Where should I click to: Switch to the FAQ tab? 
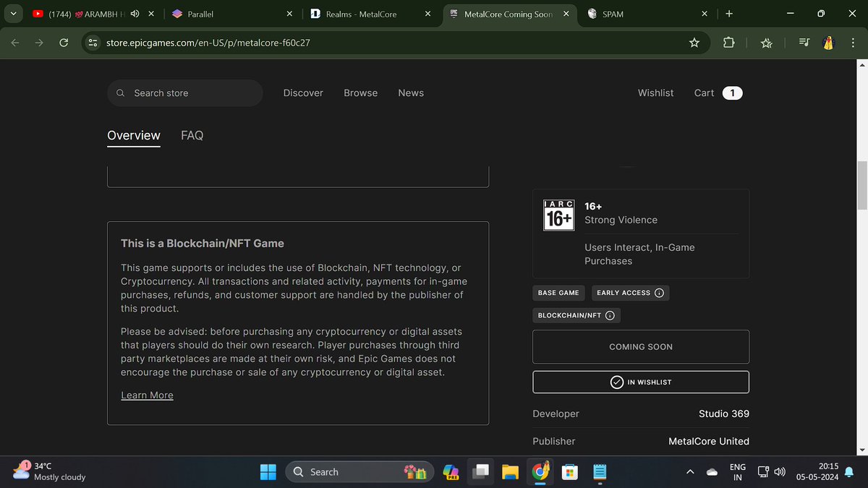tap(192, 135)
